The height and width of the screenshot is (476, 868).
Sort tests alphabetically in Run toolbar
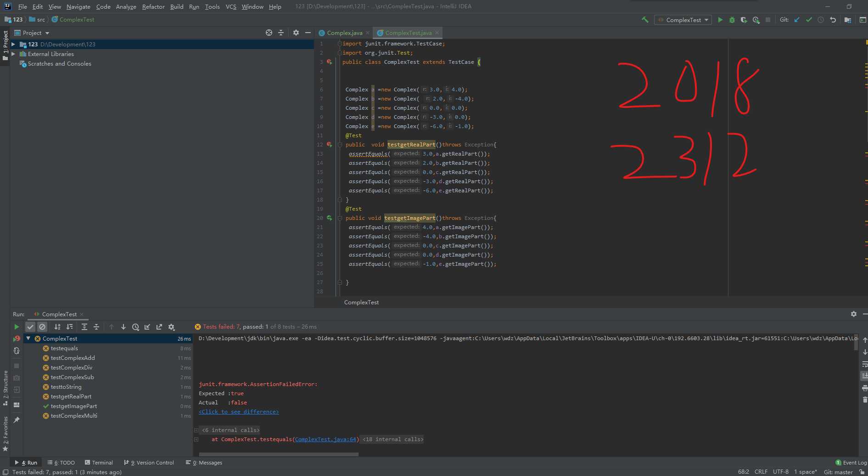[x=57, y=327]
